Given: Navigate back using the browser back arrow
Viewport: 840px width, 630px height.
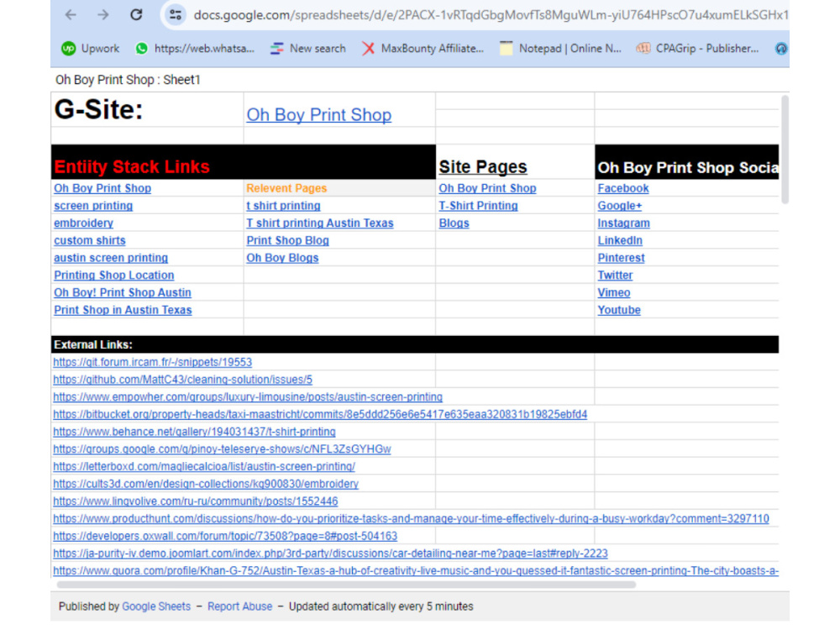Looking at the screenshot, I should (x=70, y=14).
